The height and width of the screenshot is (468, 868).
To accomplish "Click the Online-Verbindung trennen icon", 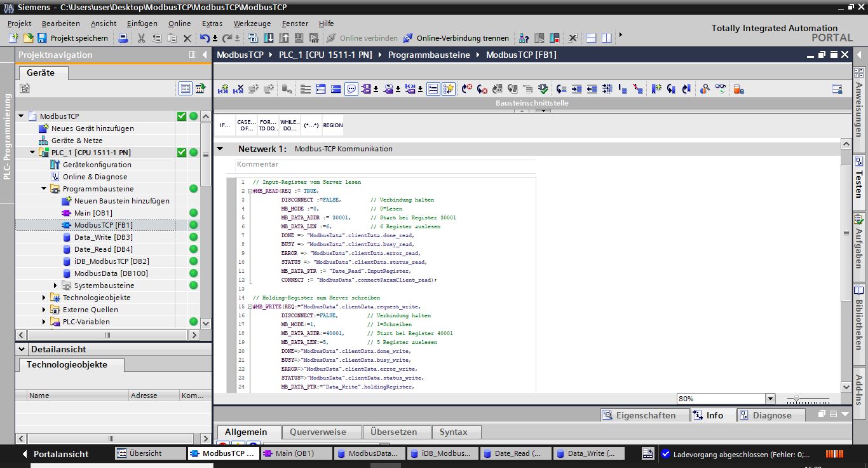I will coord(408,38).
